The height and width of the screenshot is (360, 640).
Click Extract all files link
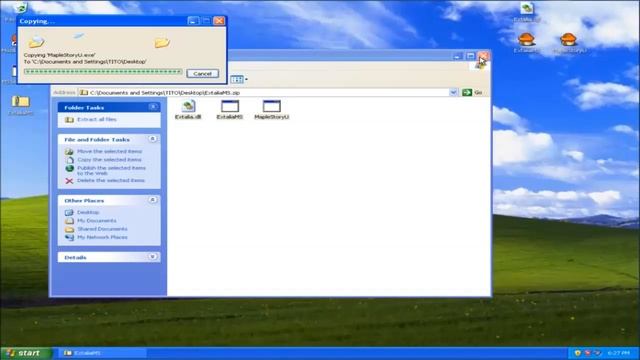(97, 119)
